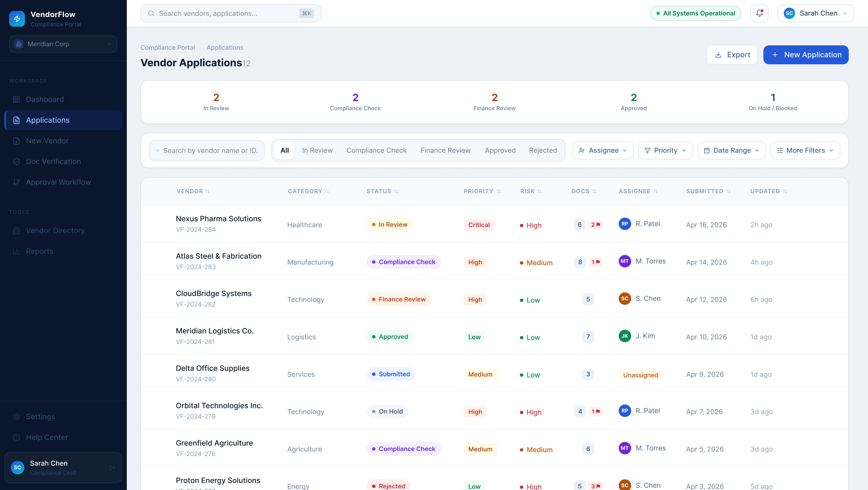
Task: Click the R. Patel avatar in the Nexus Pharma row
Action: point(625,224)
